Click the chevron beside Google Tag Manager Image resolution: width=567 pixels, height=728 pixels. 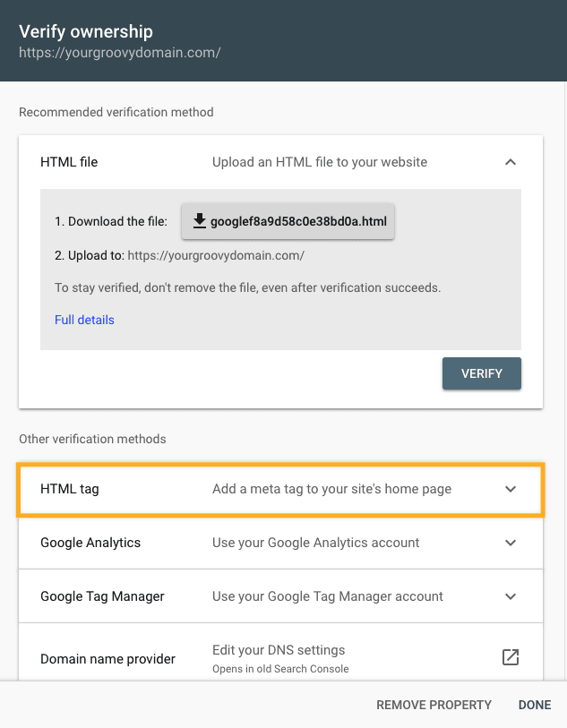[x=510, y=595]
